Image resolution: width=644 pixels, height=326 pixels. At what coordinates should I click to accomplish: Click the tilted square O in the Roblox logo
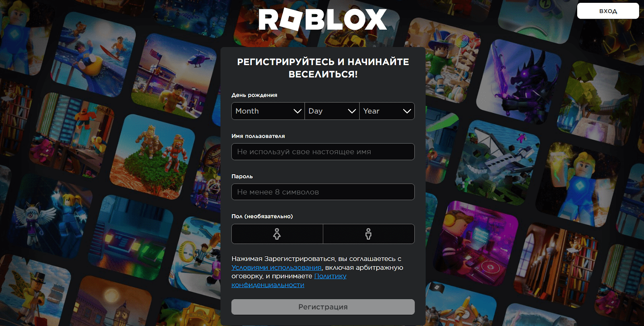291,19
